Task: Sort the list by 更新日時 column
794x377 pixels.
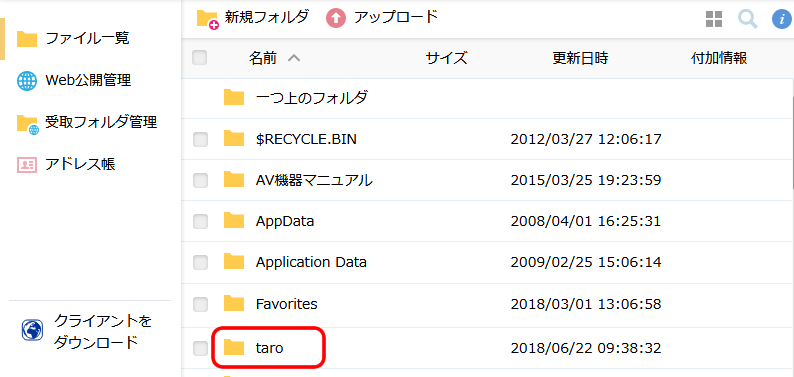Action: pyautogui.click(x=580, y=59)
